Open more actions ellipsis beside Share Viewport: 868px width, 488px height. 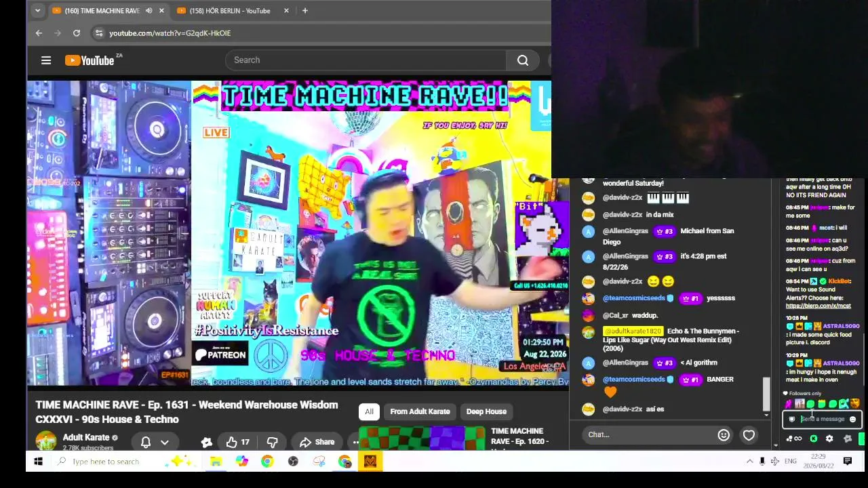click(355, 442)
